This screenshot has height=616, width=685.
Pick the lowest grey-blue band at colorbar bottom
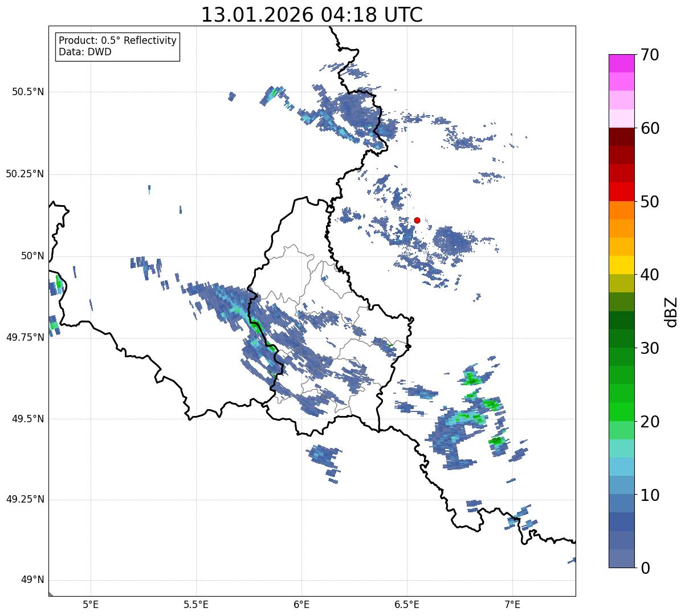621,558
